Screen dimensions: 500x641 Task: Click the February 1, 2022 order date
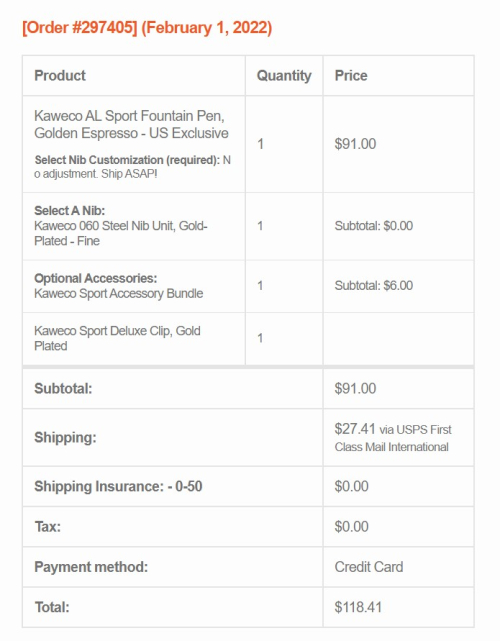tap(206, 28)
